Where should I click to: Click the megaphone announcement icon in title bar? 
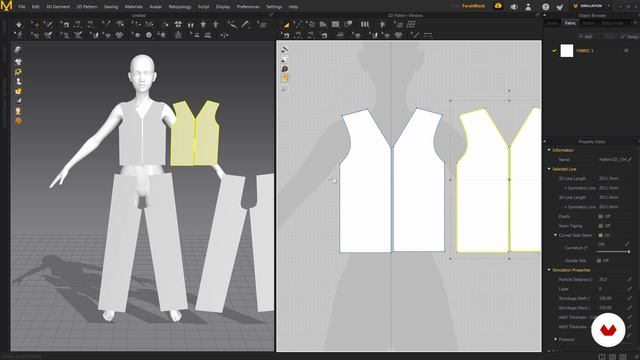pos(514,7)
